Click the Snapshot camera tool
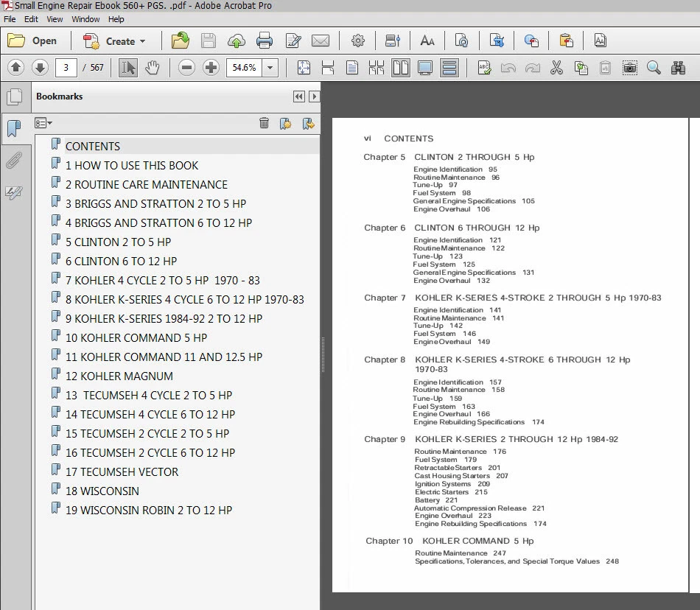 pos(629,68)
